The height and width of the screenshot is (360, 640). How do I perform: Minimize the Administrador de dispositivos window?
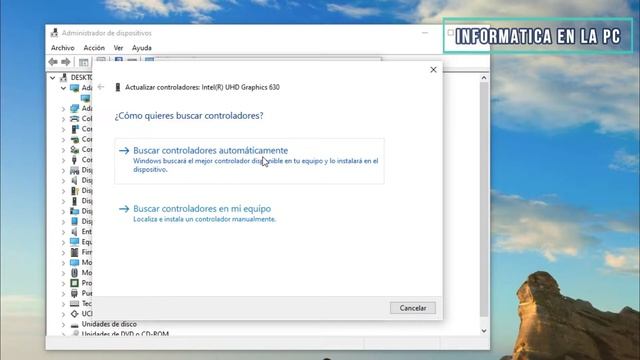tap(425, 33)
